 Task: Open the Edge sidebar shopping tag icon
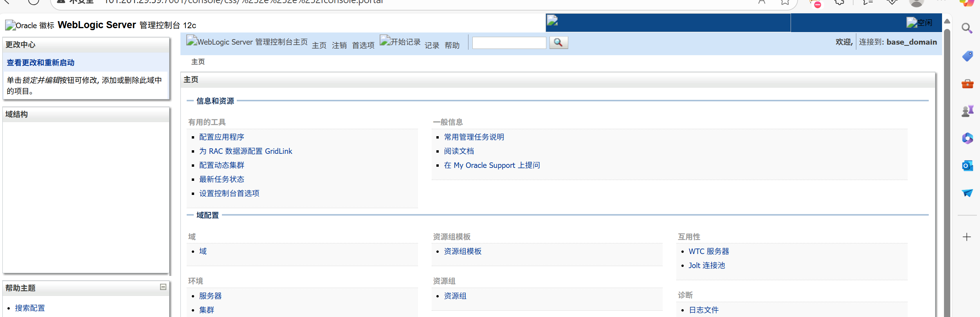click(967, 56)
